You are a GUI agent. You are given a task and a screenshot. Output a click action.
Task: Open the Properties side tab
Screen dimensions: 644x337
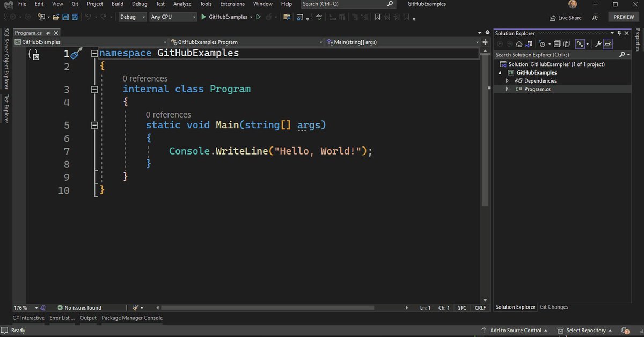(638, 40)
